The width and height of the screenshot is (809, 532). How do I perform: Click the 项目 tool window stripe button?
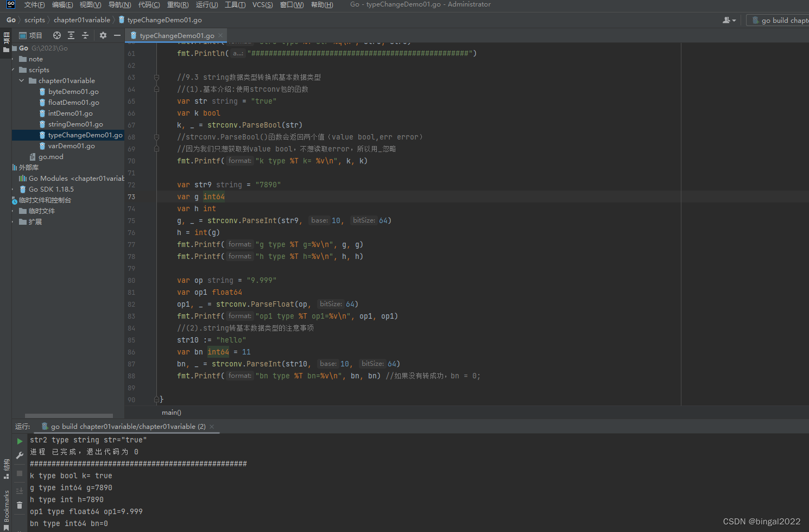click(x=7, y=42)
